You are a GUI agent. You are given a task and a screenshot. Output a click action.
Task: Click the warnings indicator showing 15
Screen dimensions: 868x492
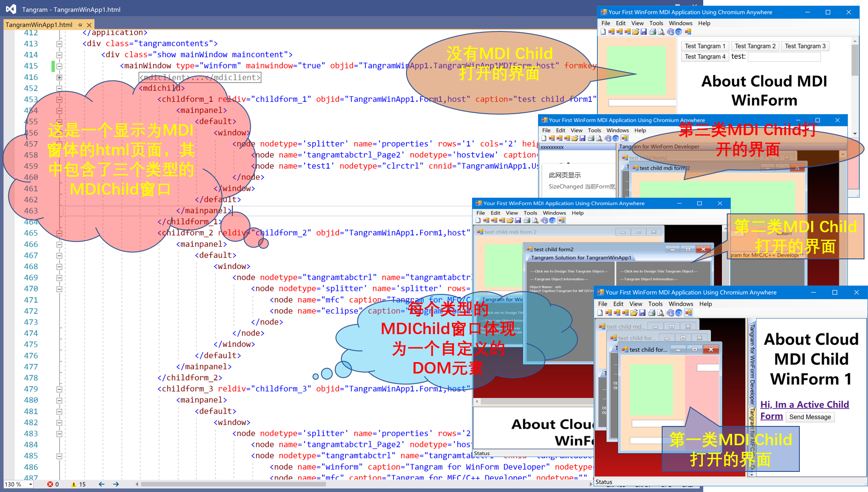79,484
